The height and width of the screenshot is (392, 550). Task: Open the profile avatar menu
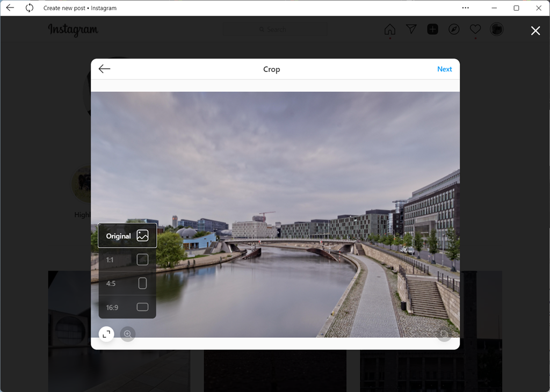[497, 30]
